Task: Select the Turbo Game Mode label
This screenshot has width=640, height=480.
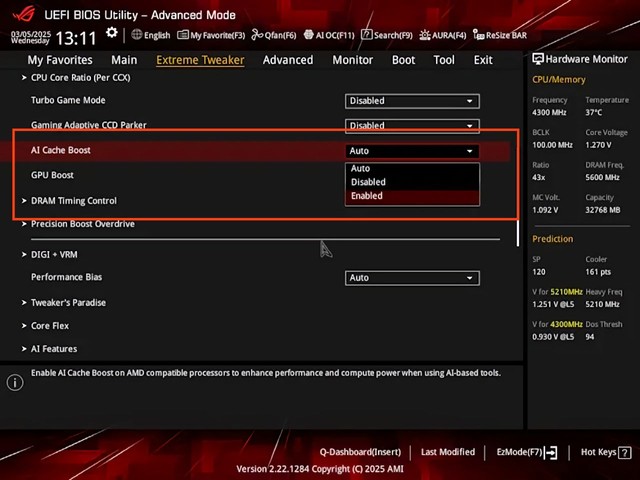Action: 68,100
